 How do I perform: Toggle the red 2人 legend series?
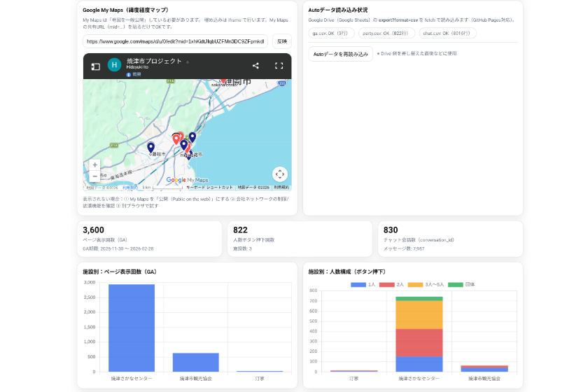(391, 285)
